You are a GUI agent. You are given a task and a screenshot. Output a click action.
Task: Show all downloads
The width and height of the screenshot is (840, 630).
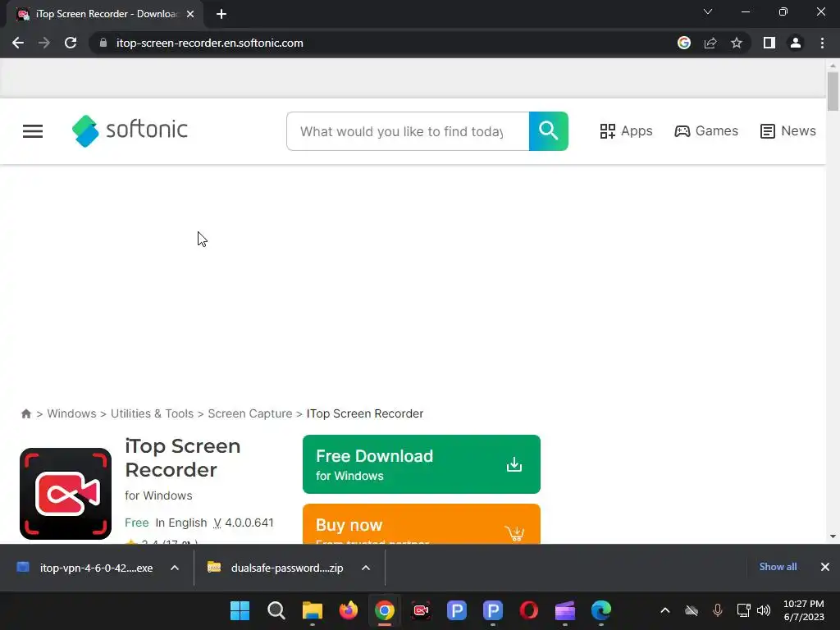(778, 567)
